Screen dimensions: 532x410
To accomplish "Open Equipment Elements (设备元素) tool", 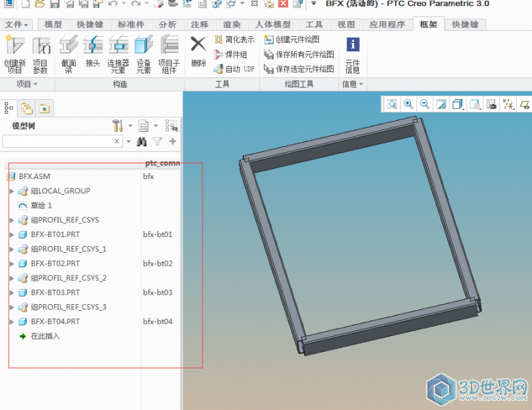I will (144, 53).
